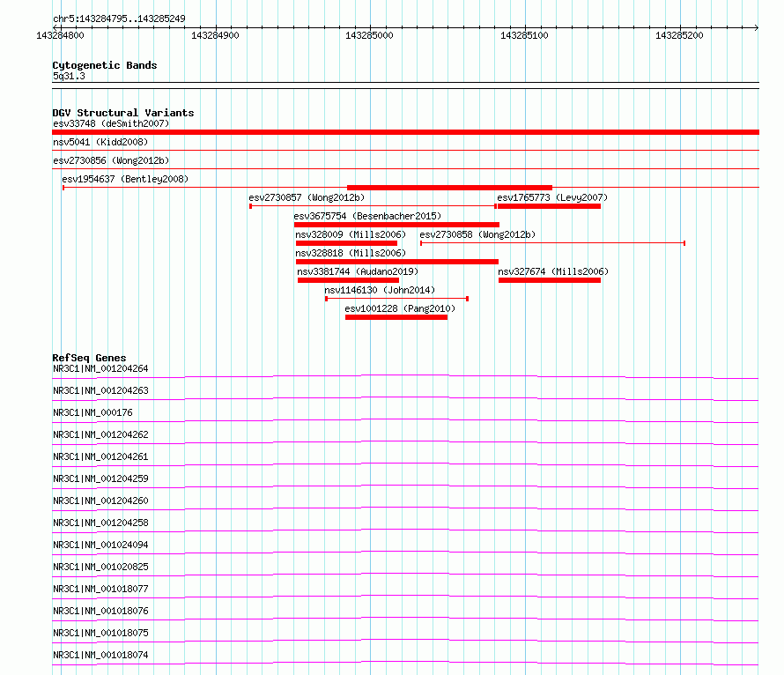Click nsv1146130 (John2014) variant label

[x=380, y=290]
